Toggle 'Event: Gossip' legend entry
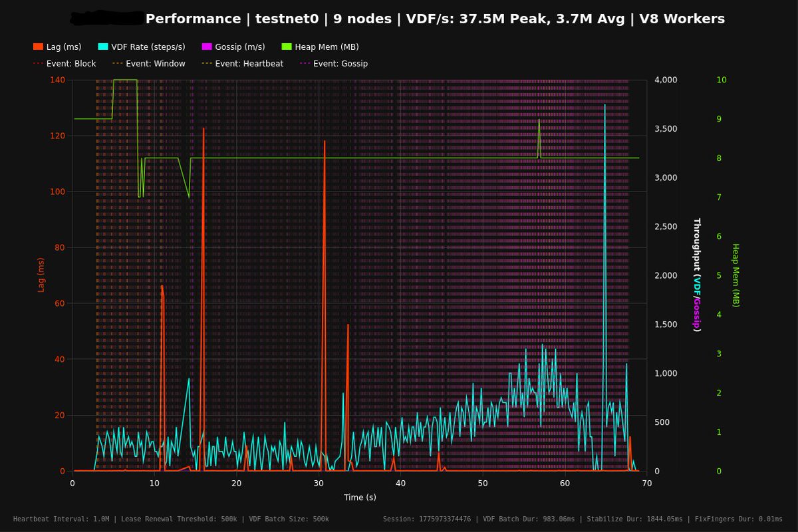The height and width of the screenshot is (532, 798). 334,64
